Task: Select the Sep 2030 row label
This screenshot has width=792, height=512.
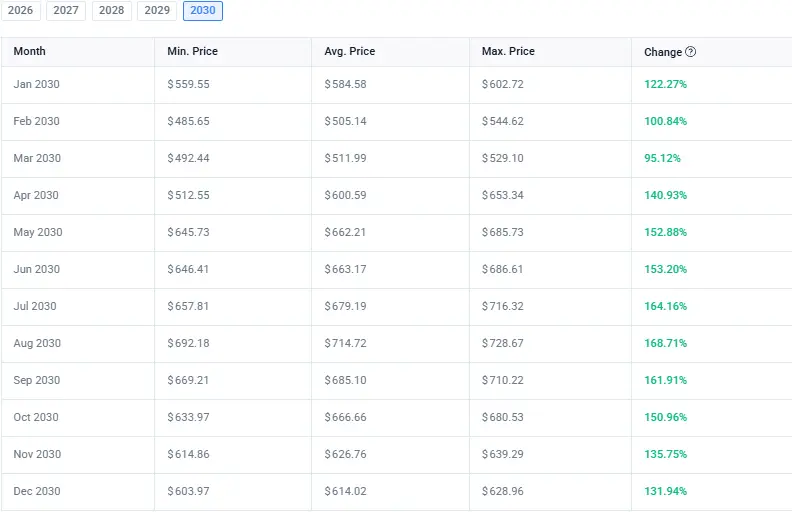Action: [36, 380]
